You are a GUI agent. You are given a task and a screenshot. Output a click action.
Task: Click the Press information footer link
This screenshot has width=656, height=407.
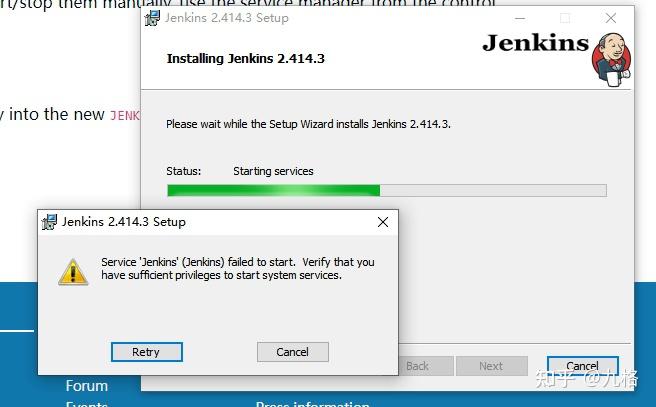pyautogui.click(x=313, y=404)
